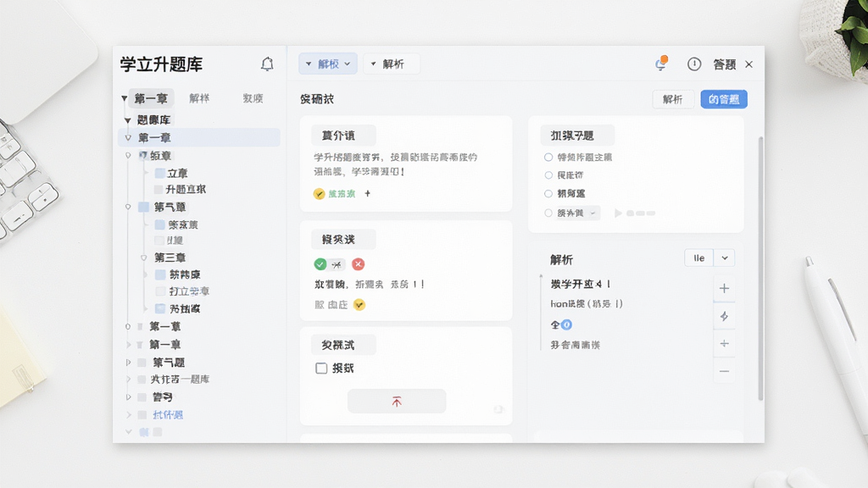Open the 解板 dropdown in the top bar
Image resolution: width=868 pixels, height=488 pixels.
(x=328, y=64)
